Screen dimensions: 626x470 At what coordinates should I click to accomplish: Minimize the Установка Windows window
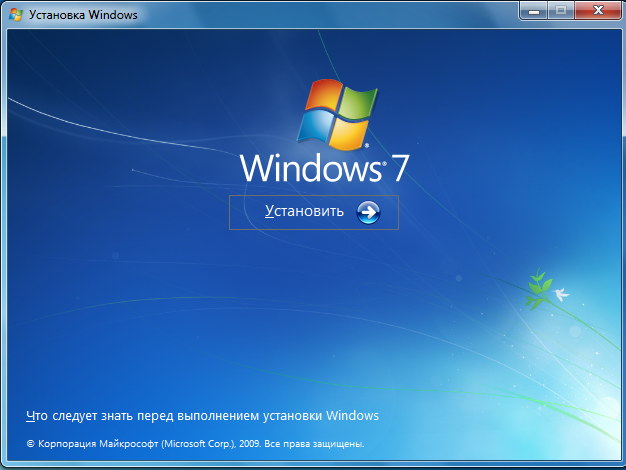pyautogui.click(x=534, y=10)
